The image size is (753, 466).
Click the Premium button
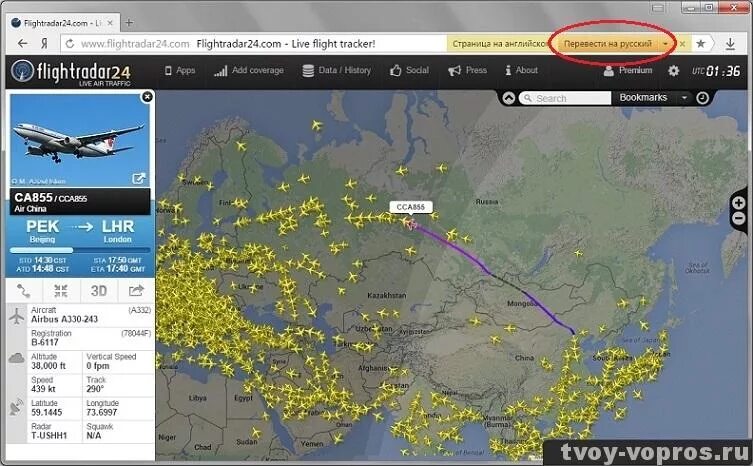coord(628,71)
